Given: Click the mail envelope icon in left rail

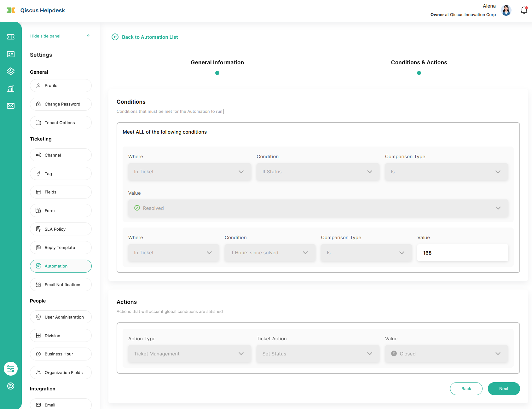Looking at the screenshot, I should pos(11,106).
